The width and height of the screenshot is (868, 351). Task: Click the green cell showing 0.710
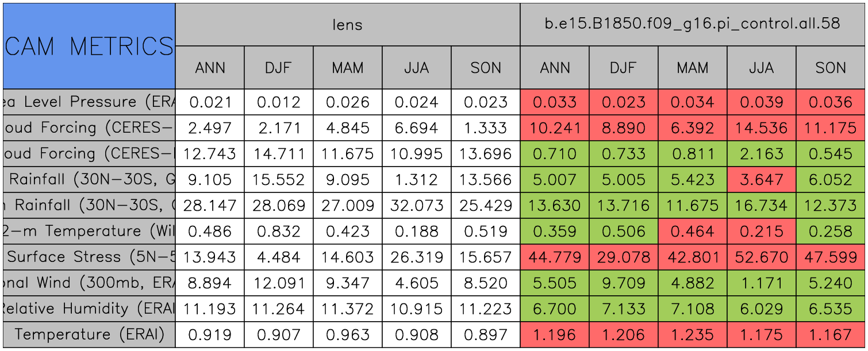(555, 154)
